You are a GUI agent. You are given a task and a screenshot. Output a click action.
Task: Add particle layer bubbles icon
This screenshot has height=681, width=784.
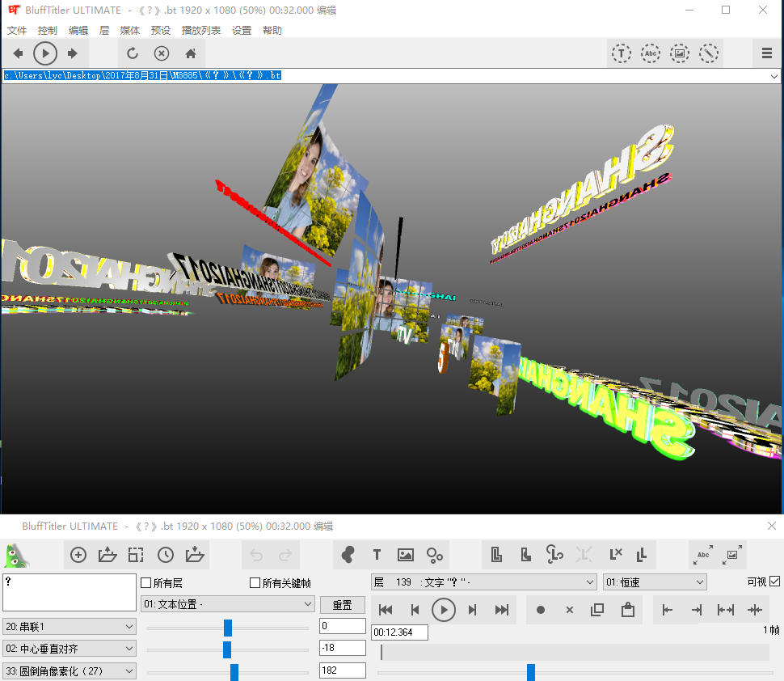click(435, 555)
